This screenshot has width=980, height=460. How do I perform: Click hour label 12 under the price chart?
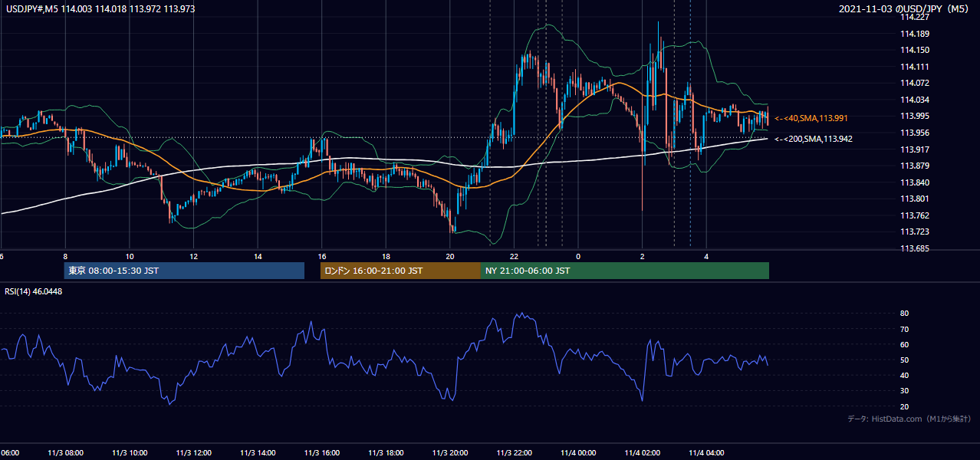(x=193, y=257)
